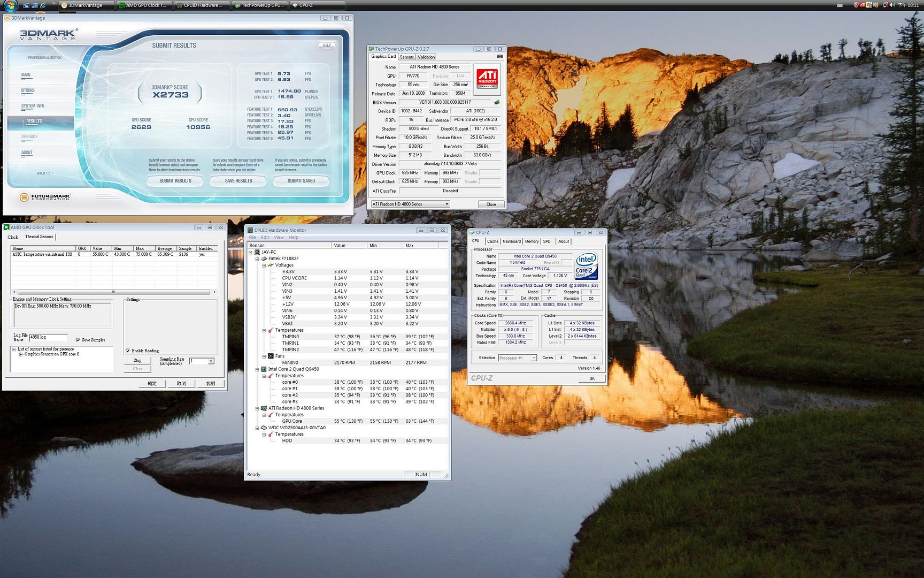The height and width of the screenshot is (578, 924).
Task: Open the Clock tab in GPU Clock Tool
Action: point(13,237)
